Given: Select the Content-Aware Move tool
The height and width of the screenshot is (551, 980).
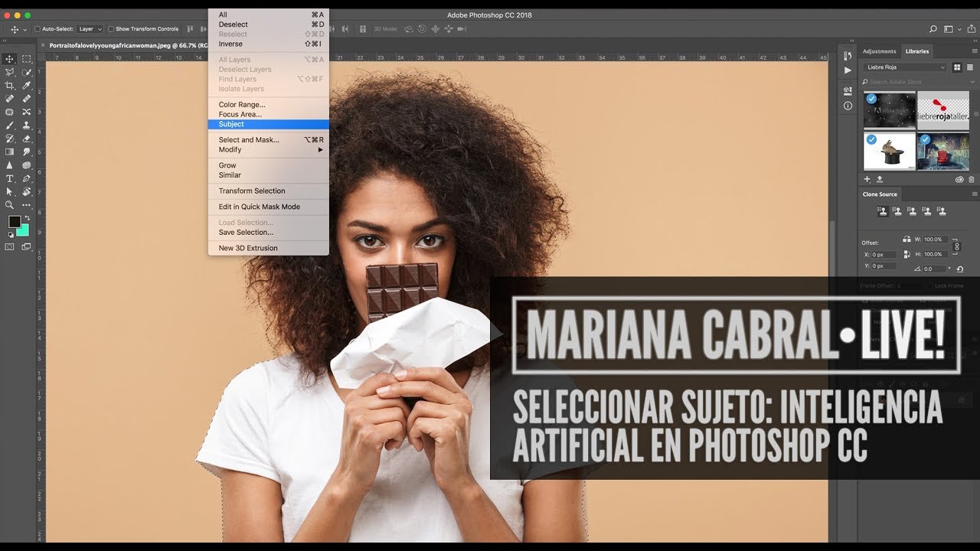Looking at the screenshot, I should [26, 112].
